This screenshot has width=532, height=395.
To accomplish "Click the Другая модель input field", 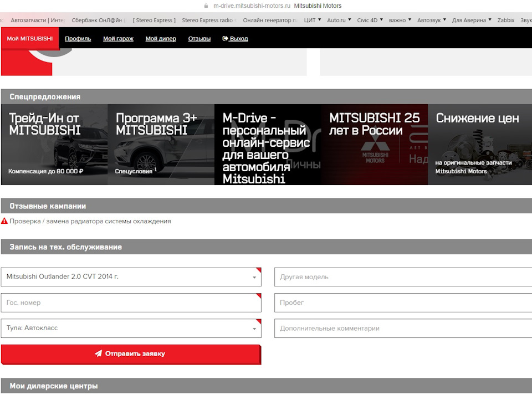I will tap(403, 276).
